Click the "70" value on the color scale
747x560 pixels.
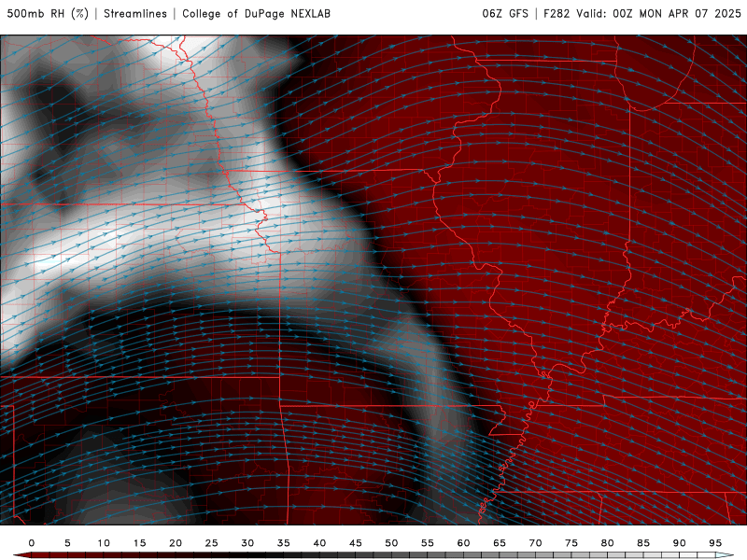click(535, 543)
